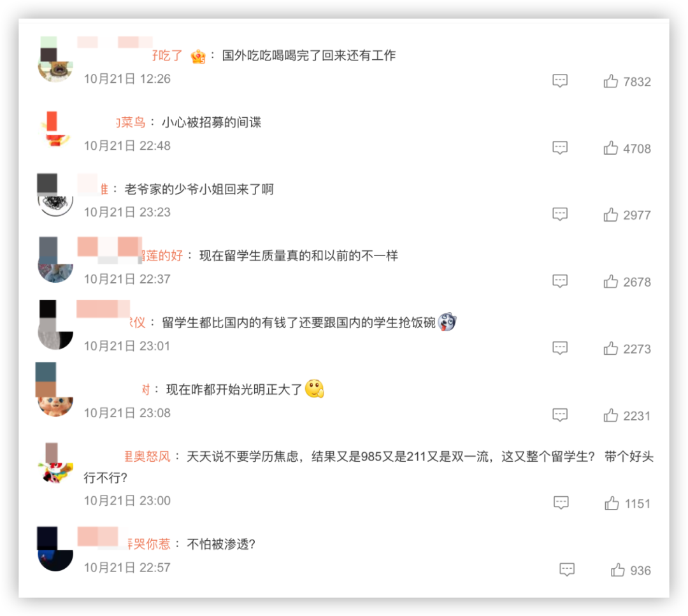
Task: Open profile of user ending in 奥怒风
Action: coord(147,456)
